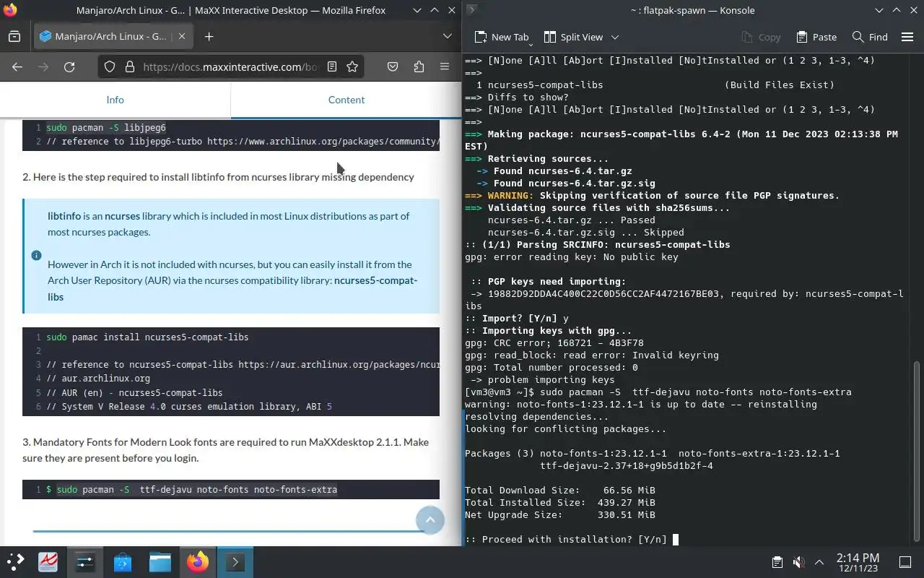
Task: Bookmark this page with the star
Action: tap(352, 66)
